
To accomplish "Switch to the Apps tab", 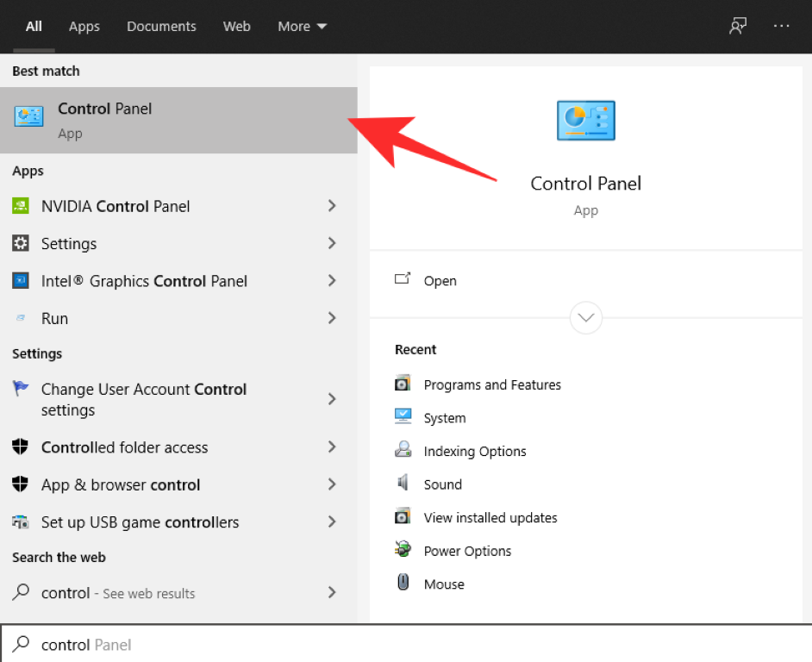I will pos(84,26).
